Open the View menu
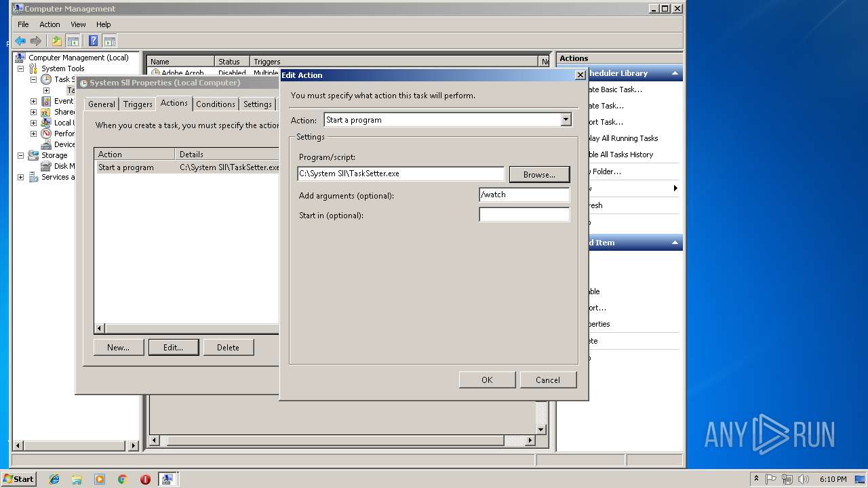868x488 pixels. tap(79, 24)
